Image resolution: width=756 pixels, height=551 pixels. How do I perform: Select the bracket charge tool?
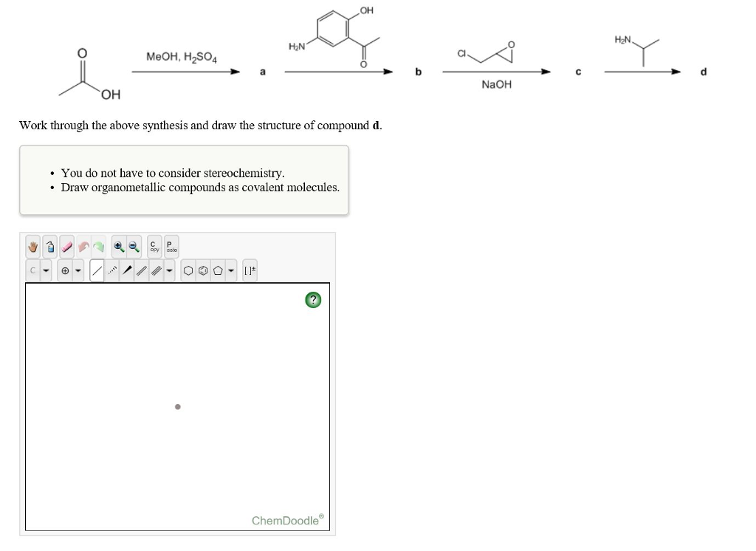point(250,270)
